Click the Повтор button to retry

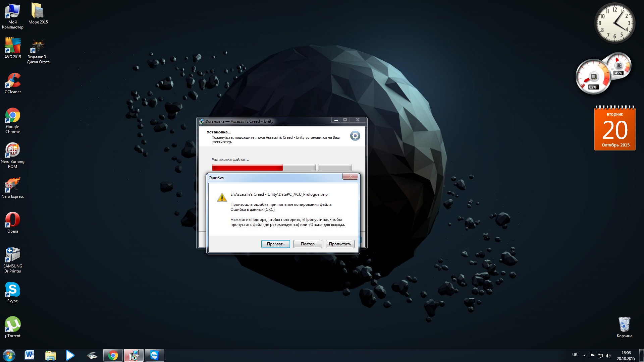tap(308, 244)
